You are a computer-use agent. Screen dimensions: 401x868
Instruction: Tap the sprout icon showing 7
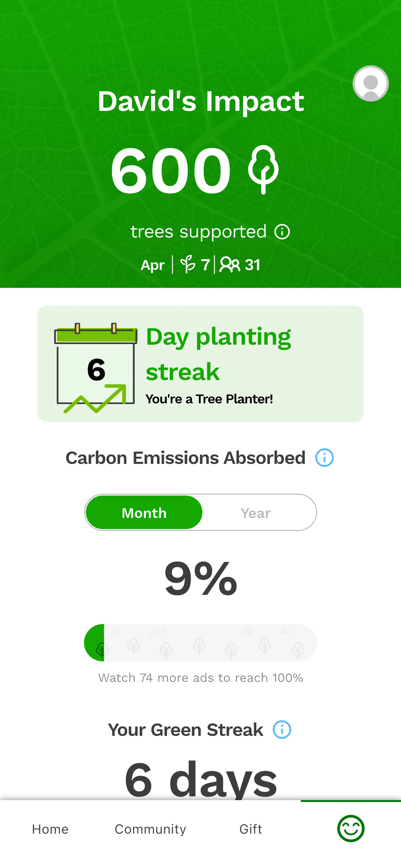[188, 265]
